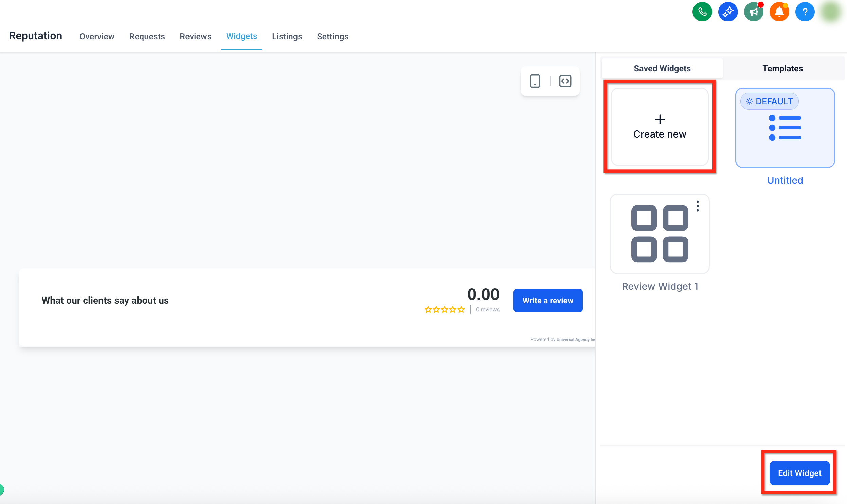Open Review Widget 1 three-dot menu

(x=698, y=206)
